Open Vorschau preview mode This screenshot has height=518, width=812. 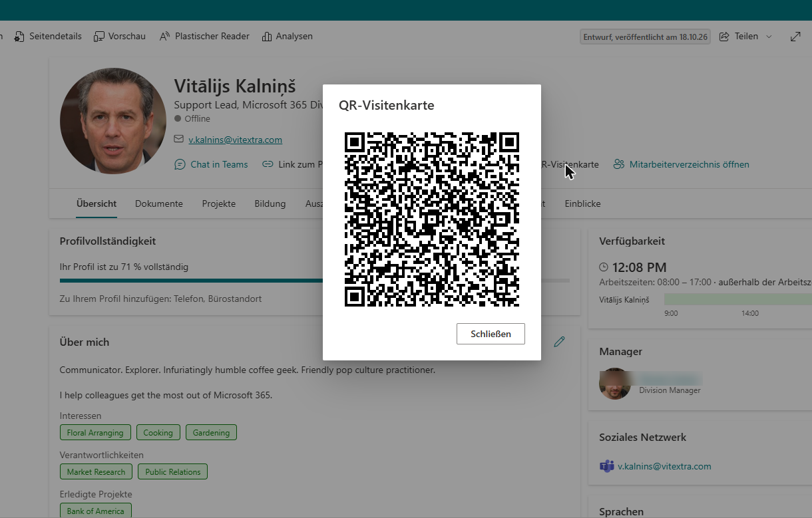[120, 37]
